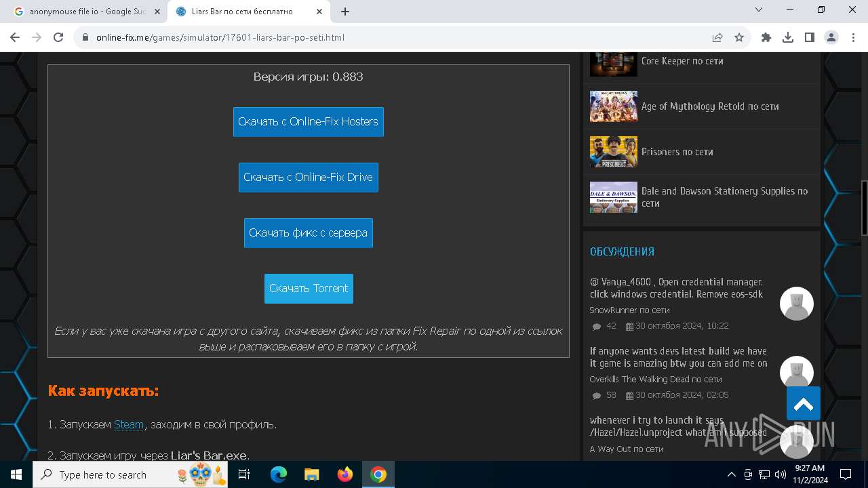The image size is (868, 488).
Task: Click Скачать с Online-Fix Hosters button
Action: coord(309,122)
